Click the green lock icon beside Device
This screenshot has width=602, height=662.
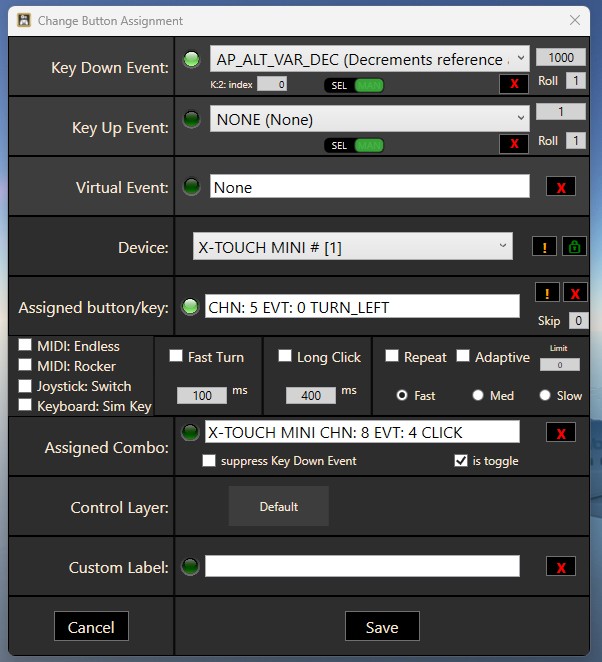575,247
